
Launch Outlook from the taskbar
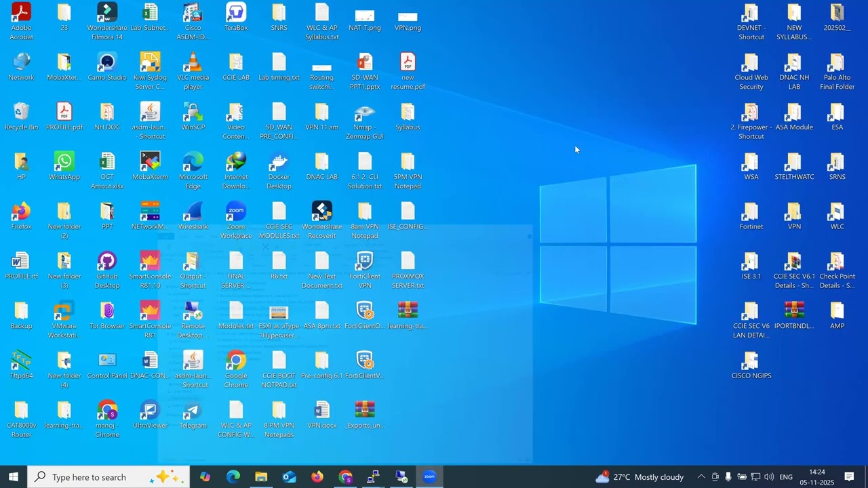tap(290, 477)
